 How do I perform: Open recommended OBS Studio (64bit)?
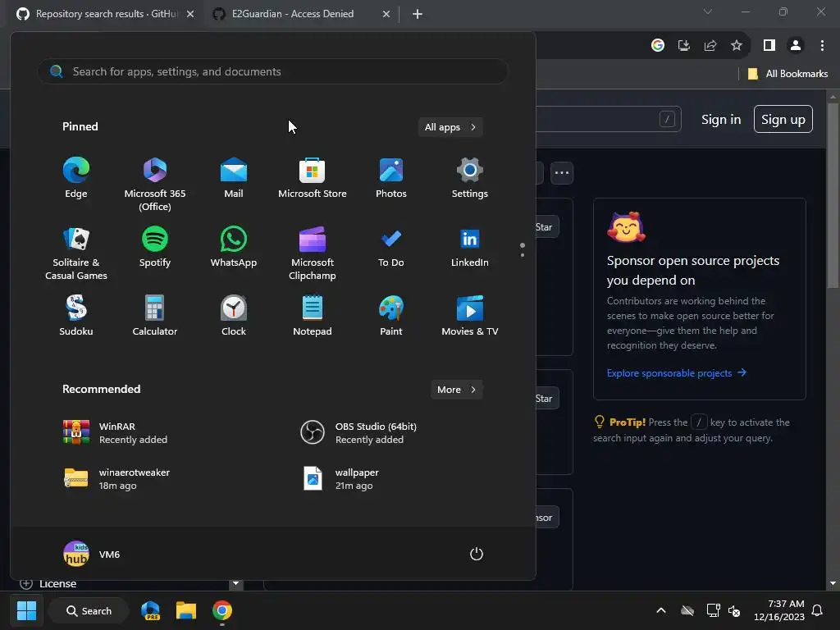pyautogui.click(x=359, y=433)
